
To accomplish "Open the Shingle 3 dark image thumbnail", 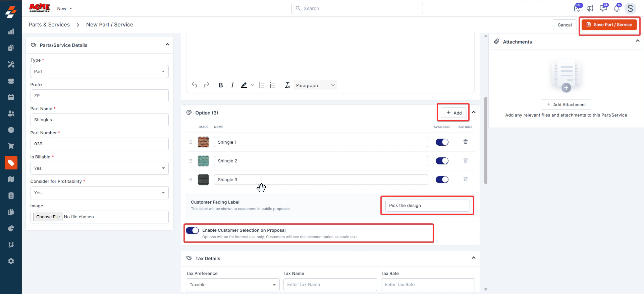I will pos(203,179).
